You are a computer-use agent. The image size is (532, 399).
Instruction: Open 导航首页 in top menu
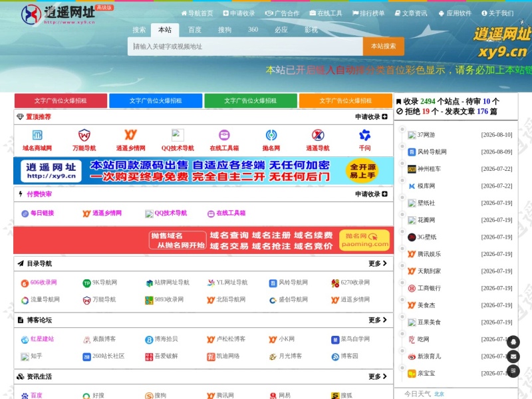coord(197,13)
